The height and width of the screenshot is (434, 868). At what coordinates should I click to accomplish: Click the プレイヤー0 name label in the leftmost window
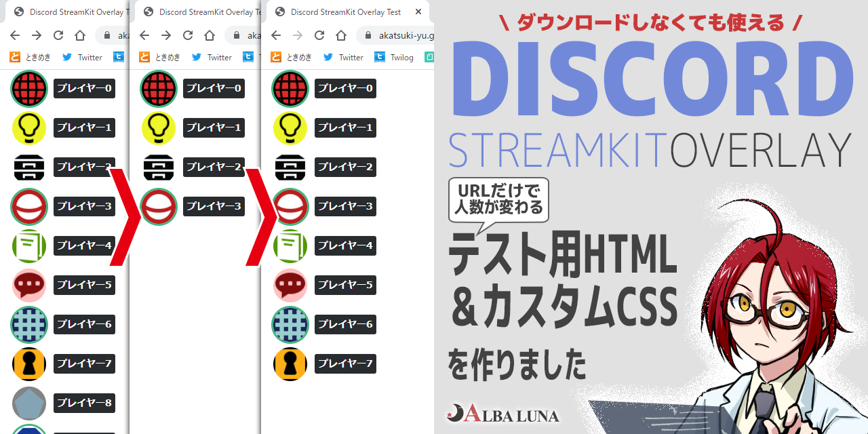click(x=84, y=88)
